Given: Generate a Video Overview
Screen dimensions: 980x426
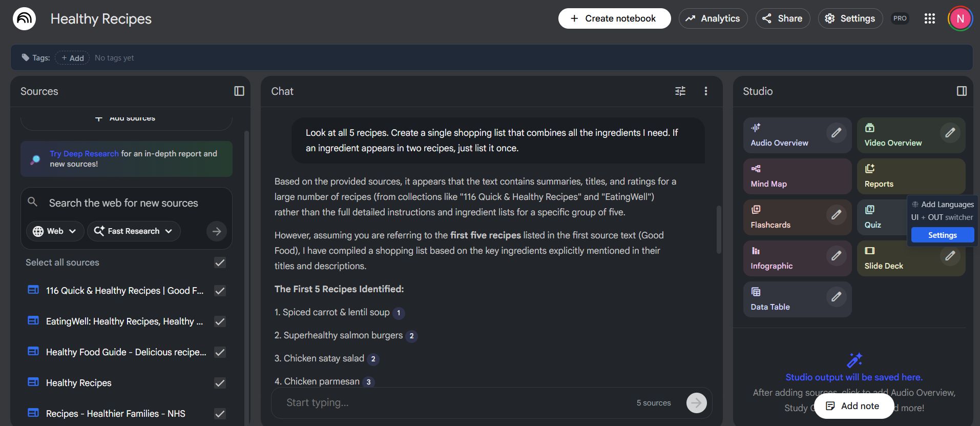Looking at the screenshot, I should (893, 135).
